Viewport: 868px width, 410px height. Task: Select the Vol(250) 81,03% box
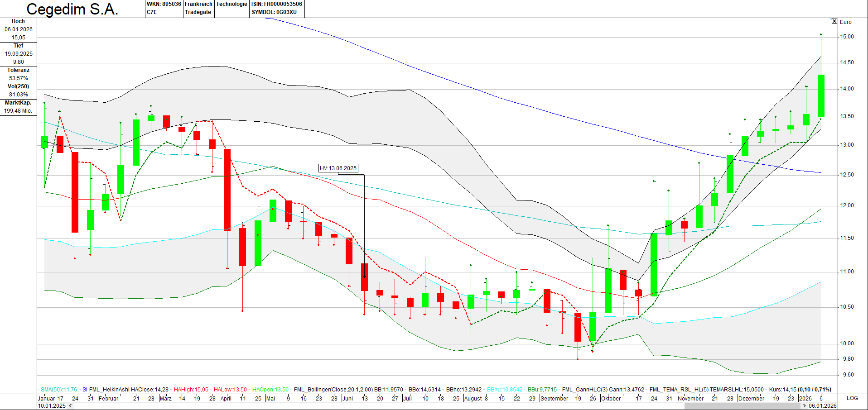19,91
